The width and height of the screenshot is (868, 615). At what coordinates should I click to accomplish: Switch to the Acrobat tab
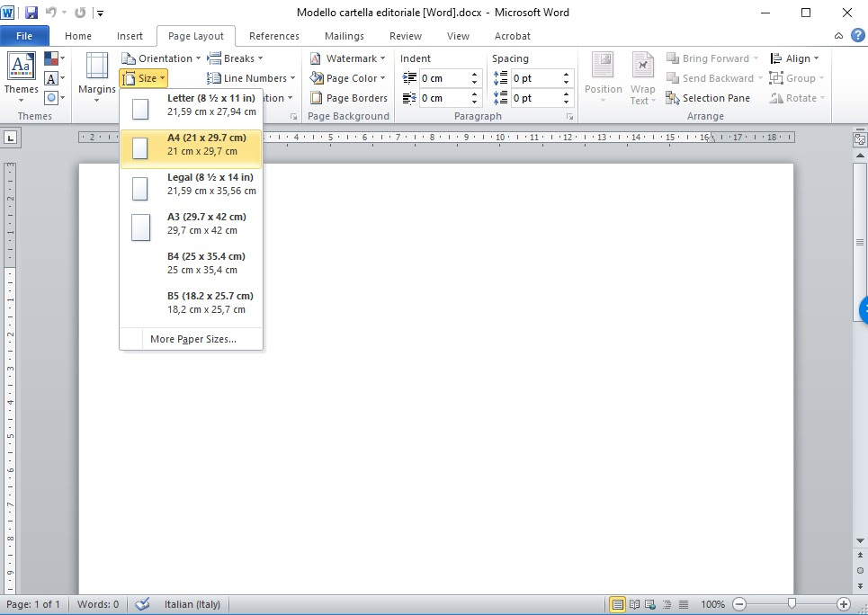click(512, 36)
